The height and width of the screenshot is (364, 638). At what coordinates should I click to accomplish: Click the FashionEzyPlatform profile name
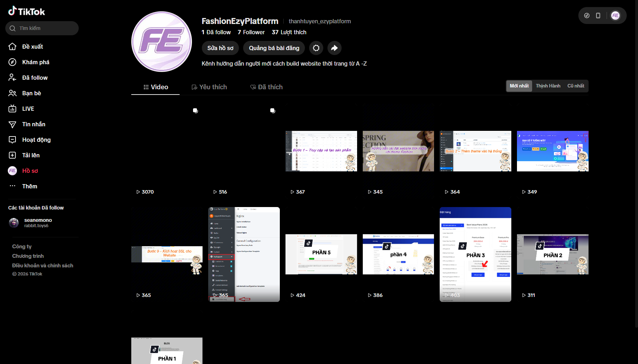(x=240, y=21)
